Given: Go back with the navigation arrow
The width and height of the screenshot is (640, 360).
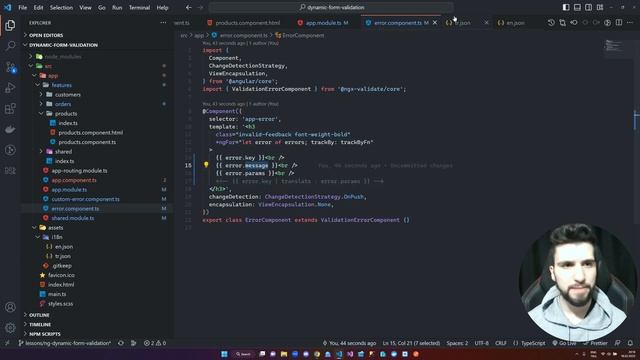Looking at the screenshot, I should tap(188, 7).
